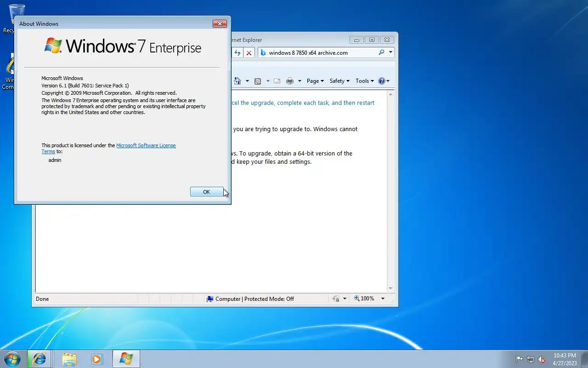Viewport: 588px width, 368px height.
Task: Click the scrollbar down arrow in Internet Explorer
Action: click(390, 288)
